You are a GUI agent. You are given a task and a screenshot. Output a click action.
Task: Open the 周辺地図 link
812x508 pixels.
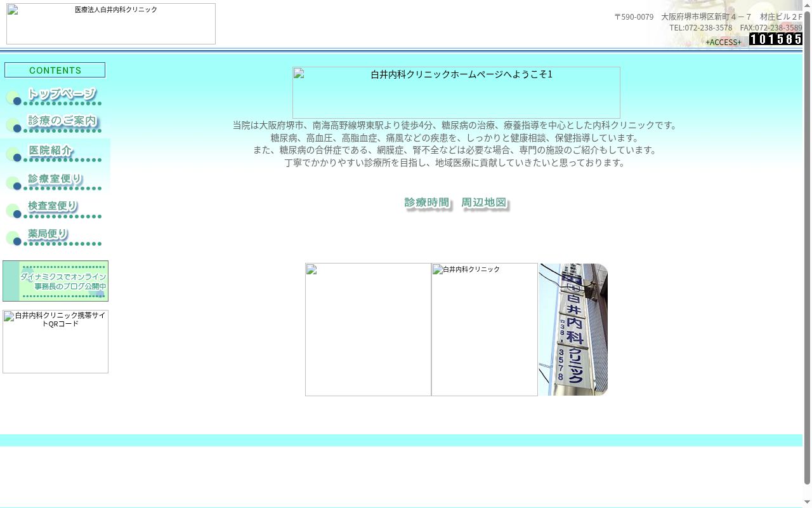(x=485, y=203)
